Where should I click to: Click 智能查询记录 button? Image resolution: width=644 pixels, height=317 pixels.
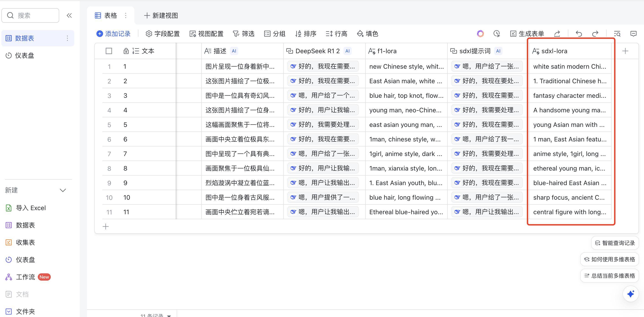pyautogui.click(x=615, y=243)
